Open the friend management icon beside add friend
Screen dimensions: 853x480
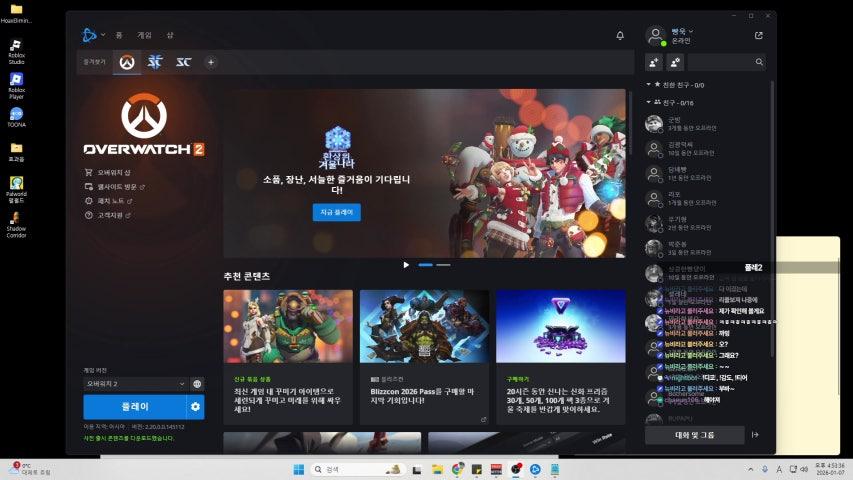[x=675, y=62]
